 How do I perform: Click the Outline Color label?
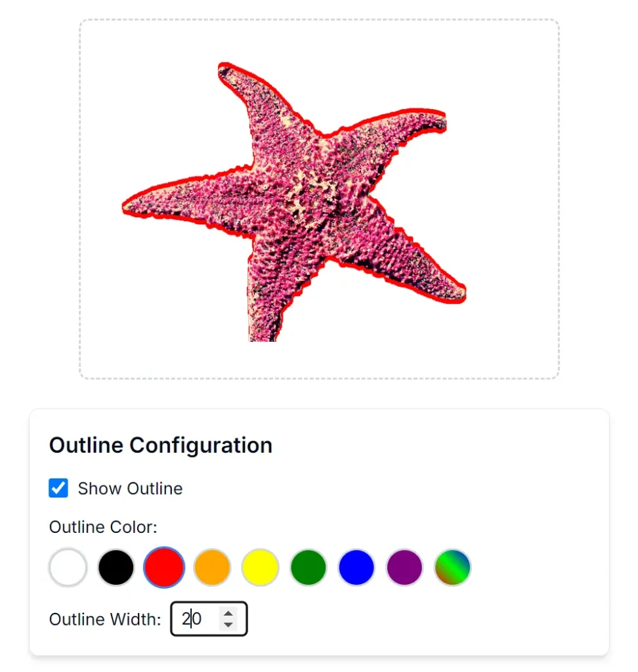coord(102,527)
